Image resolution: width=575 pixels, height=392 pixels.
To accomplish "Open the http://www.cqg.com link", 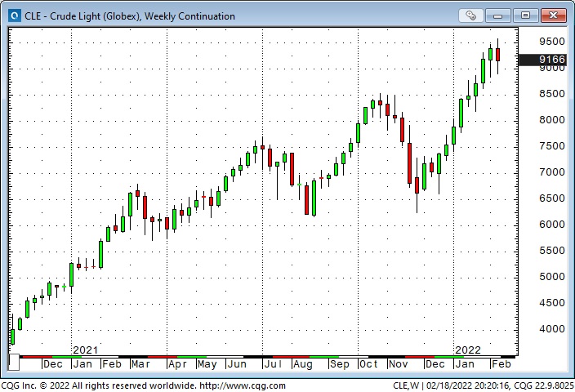I will tap(243, 385).
